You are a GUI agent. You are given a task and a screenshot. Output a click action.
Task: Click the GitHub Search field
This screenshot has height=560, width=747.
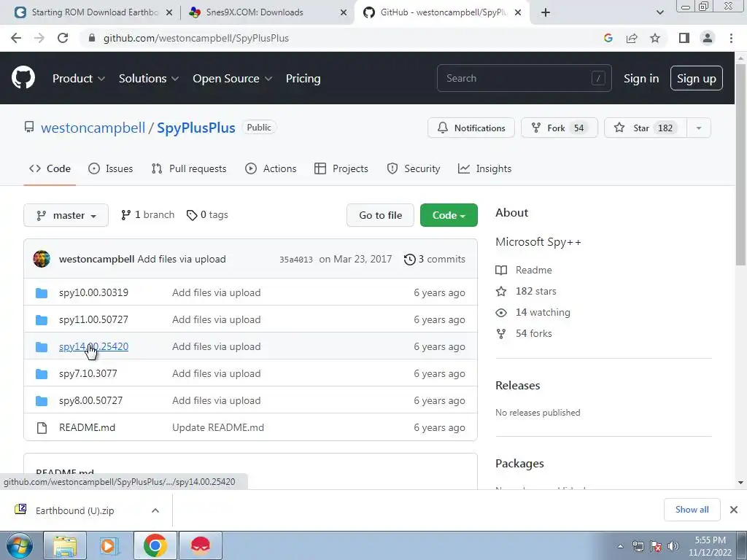524,78
